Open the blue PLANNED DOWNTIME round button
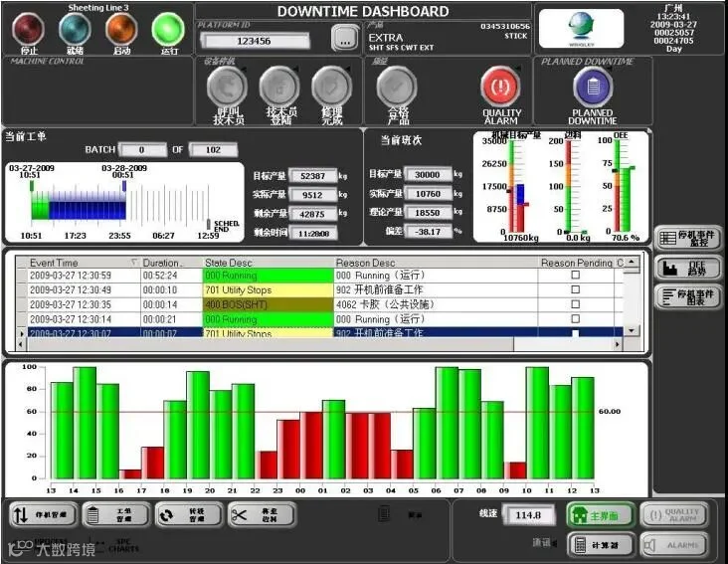Viewport: 728px width, 564px height. pyautogui.click(x=593, y=87)
